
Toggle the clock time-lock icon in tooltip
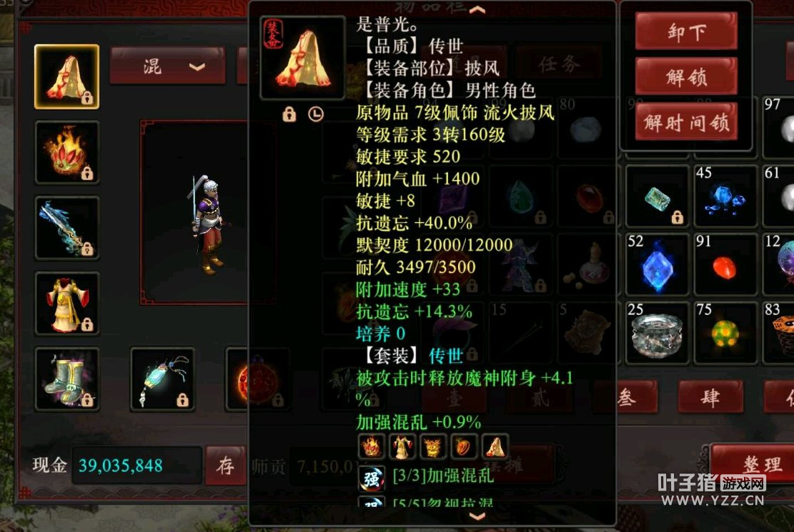tap(315, 114)
